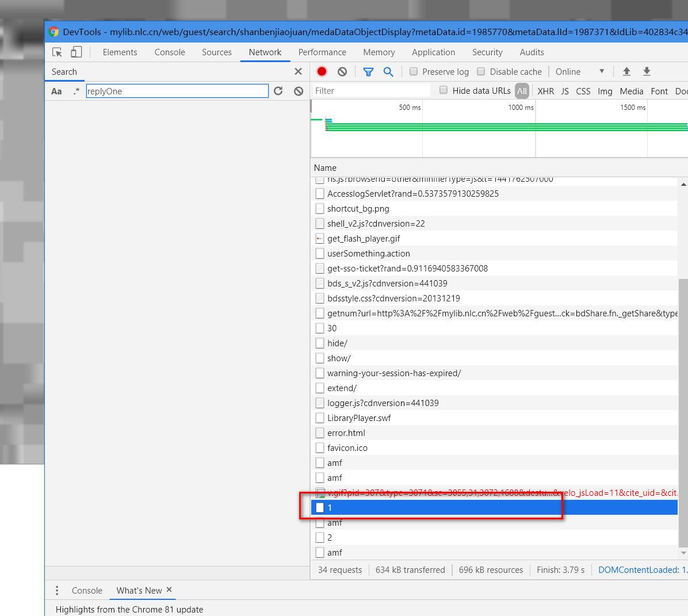This screenshot has width=688, height=616.
Task: Click the DOMContentLoaded status entry
Action: click(643, 570)
